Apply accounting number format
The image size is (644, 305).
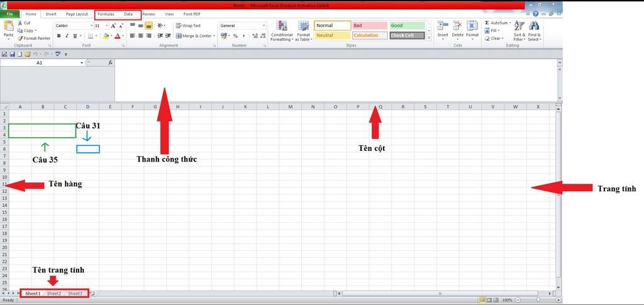tap(225, 36)
